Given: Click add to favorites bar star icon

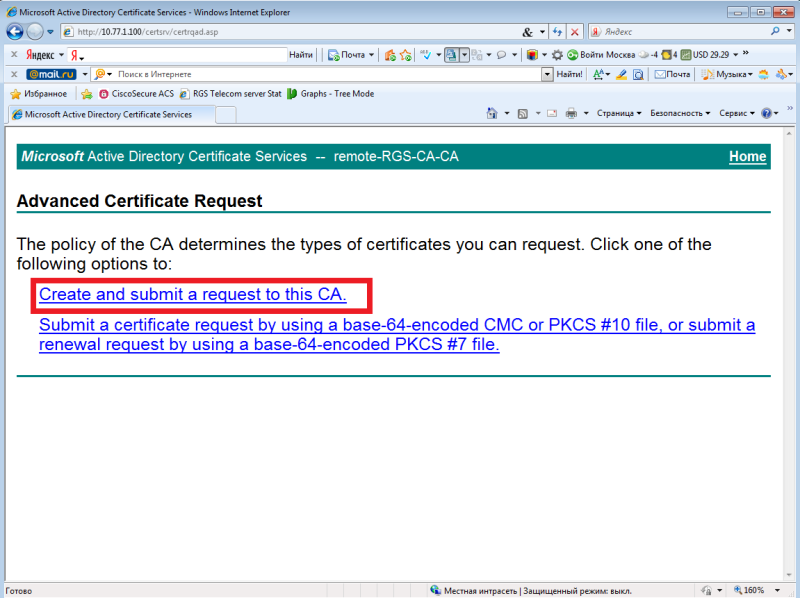Looking at the screenshot, I should click(x=87, y=94).
